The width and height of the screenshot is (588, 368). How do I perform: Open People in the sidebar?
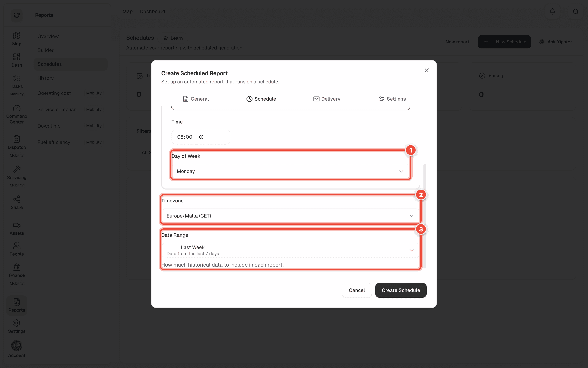[17, 249]
